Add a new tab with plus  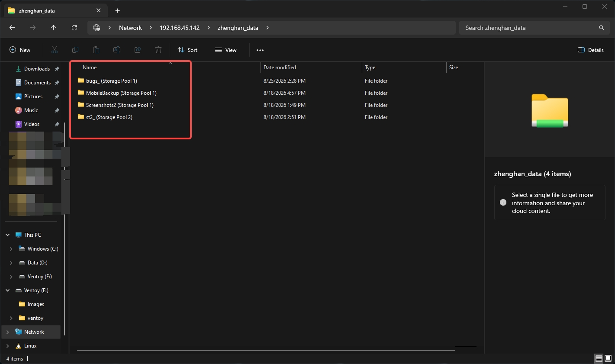[117, 10]
